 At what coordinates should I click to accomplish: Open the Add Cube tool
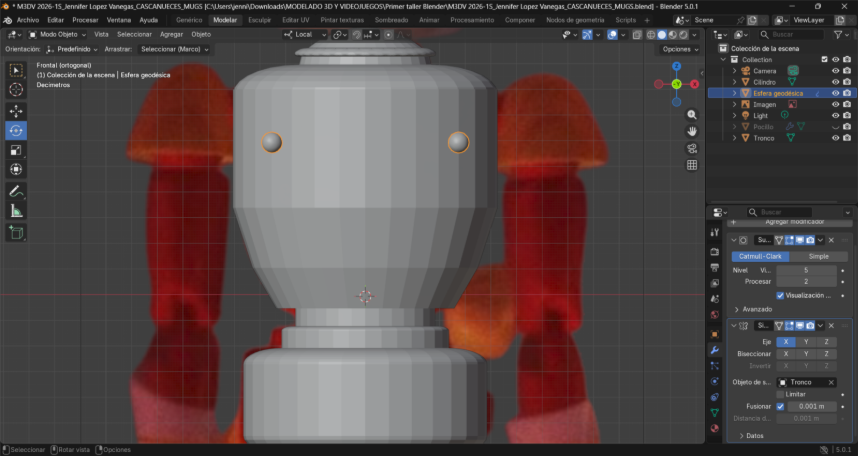[x=16, y=232]
